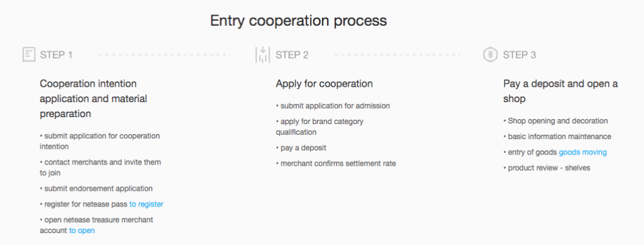Click the STEP 2 bar chart icon
644x245 pixels.
(262, 55)
